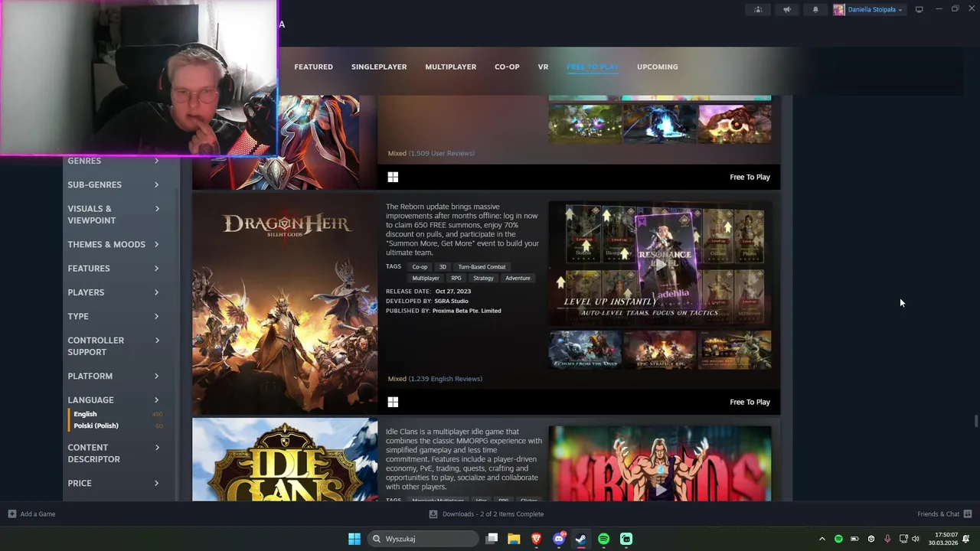Select the Free To Play tab
This screenshot has height=551, width=980.
click(x=593, y=67)
